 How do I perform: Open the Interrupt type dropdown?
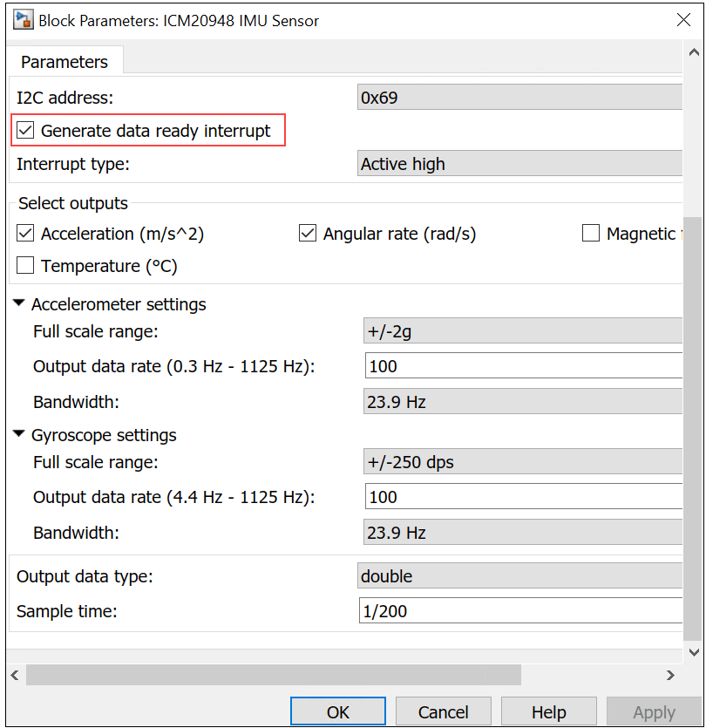(x=519, y=164)
